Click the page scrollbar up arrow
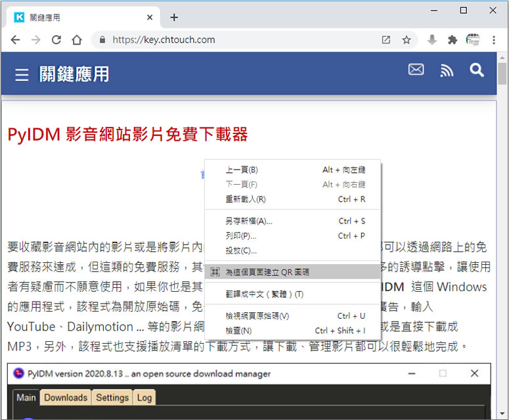 coord(502,58)
